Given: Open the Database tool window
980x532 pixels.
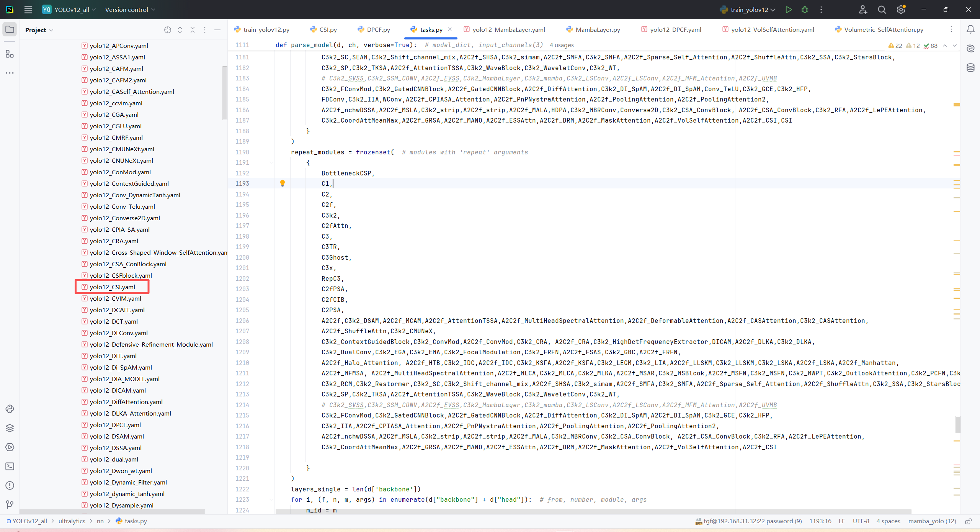Looking at the screenshot, I should coord(970,68).
